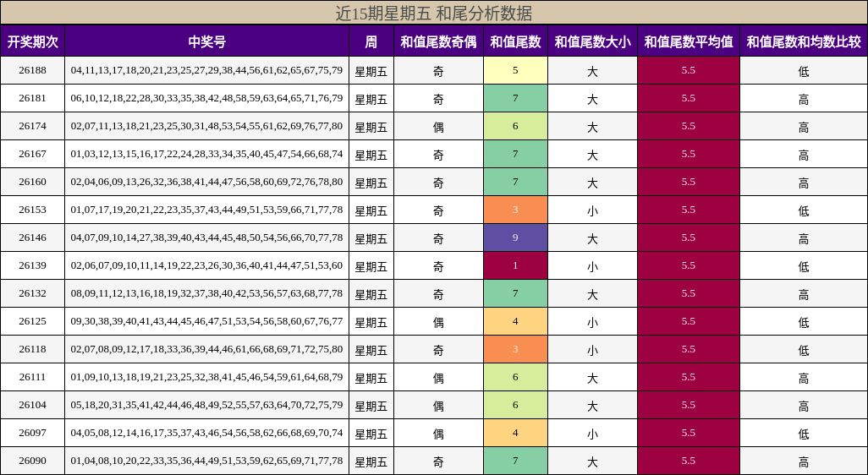Click the light orange tail value 4 in row 26125

[515, 321]
